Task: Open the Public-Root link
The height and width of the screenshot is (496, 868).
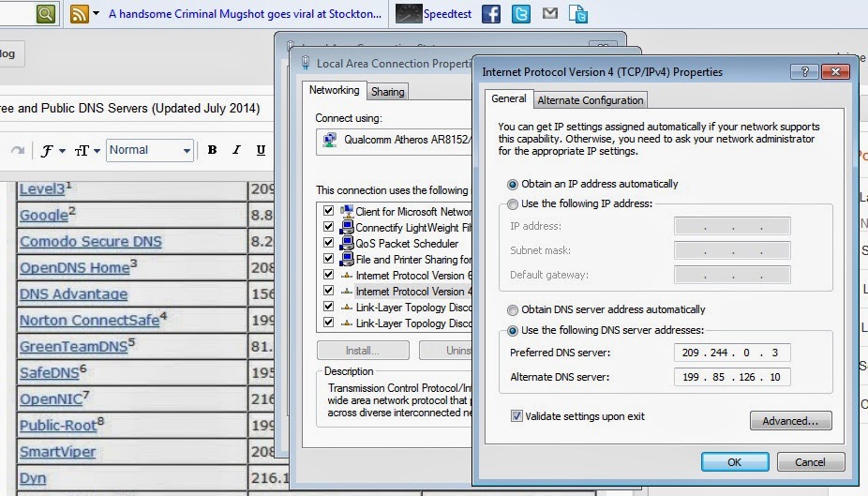Action: pyautogui.click(x=58, y=425)
